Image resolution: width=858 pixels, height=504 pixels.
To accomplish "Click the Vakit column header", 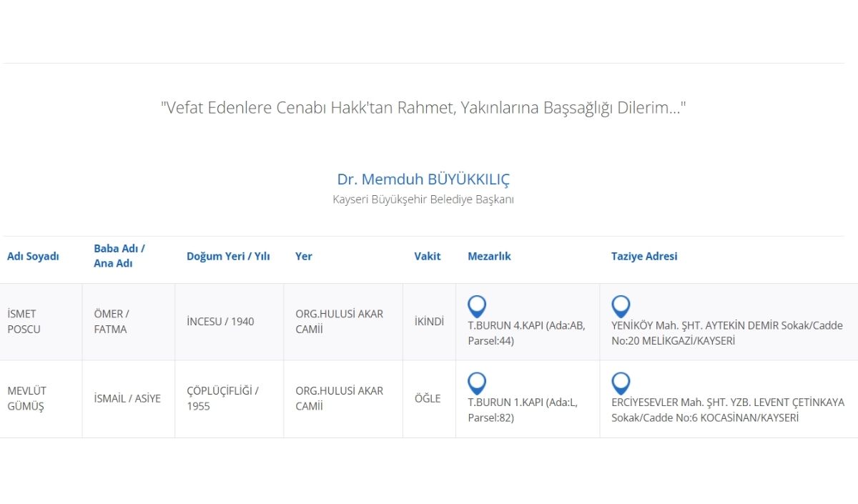I will click(428, 256).
